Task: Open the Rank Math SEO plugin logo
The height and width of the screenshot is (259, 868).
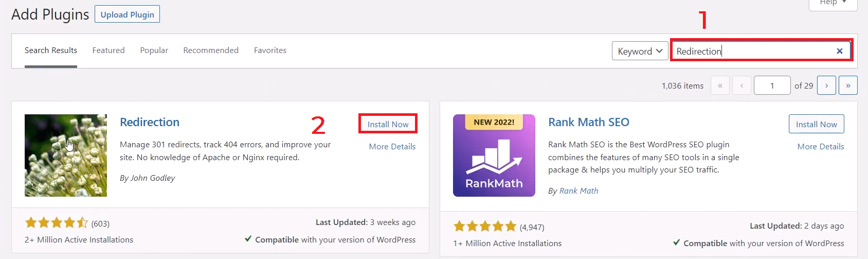Action: (x=494, y=156)
